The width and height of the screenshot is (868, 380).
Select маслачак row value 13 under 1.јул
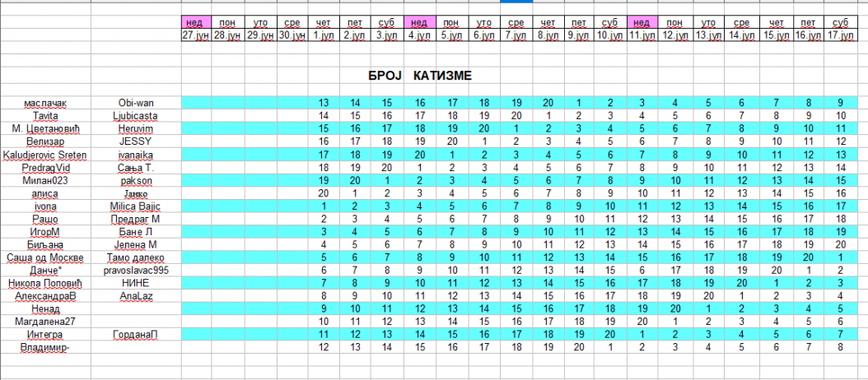(x=324, y=103)
